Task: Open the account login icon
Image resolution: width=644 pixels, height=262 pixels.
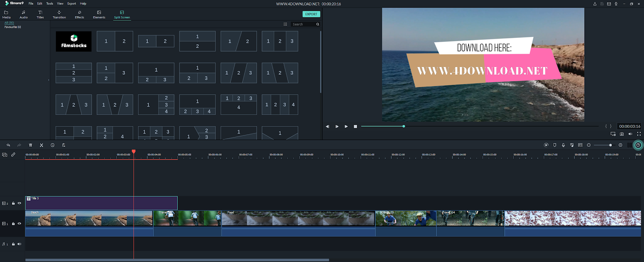Action: tap(595, 4)
